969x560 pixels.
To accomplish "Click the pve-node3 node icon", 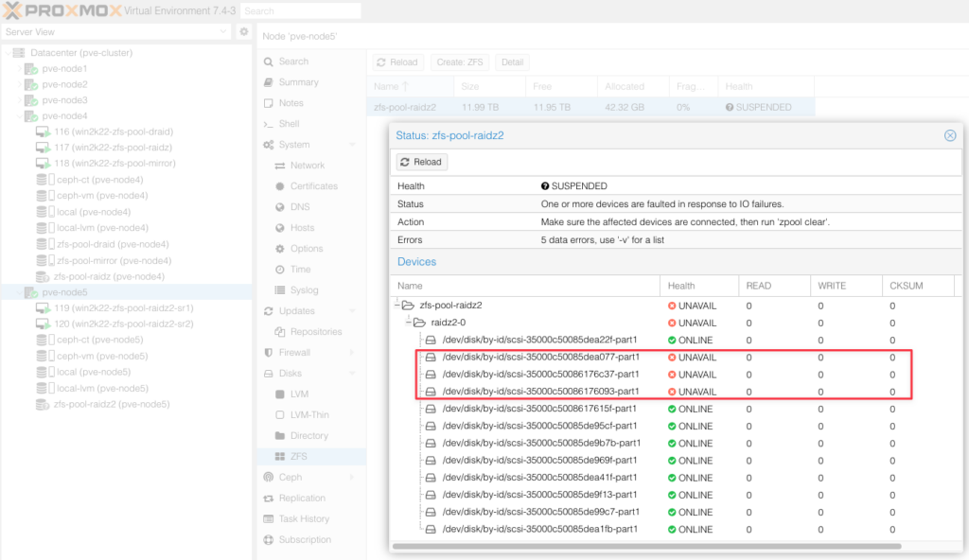I will [x=31, y=100].
